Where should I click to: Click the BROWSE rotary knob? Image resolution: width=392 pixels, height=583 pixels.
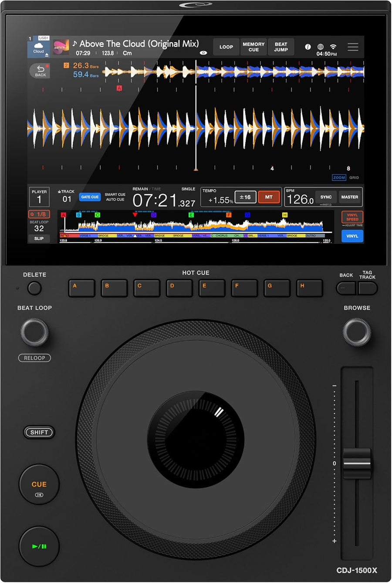pyautogui.click(x=357, y=332)
